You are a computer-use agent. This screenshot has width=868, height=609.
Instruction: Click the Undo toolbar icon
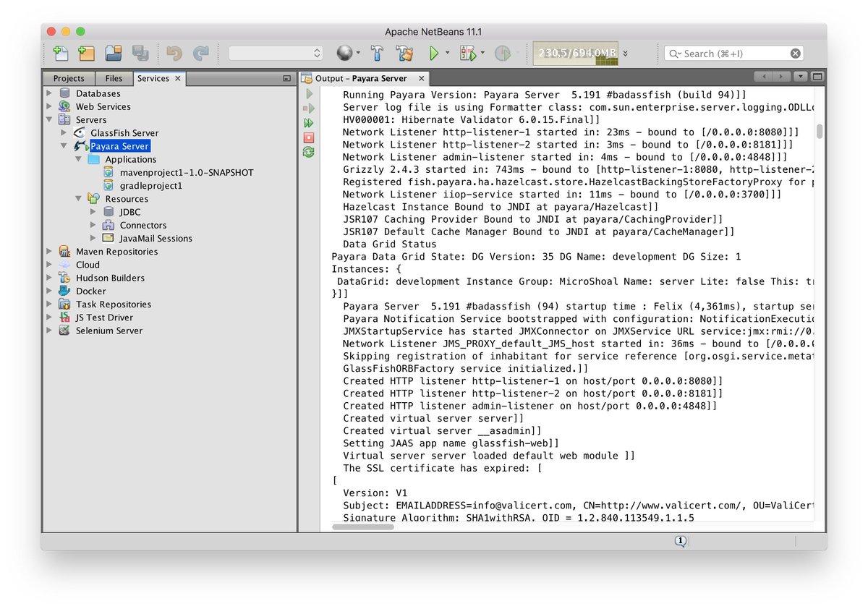click(174, 53)
